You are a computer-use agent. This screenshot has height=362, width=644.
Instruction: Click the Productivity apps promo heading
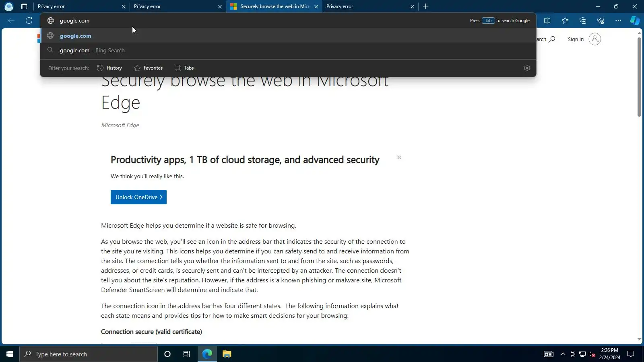click(245, 160)
